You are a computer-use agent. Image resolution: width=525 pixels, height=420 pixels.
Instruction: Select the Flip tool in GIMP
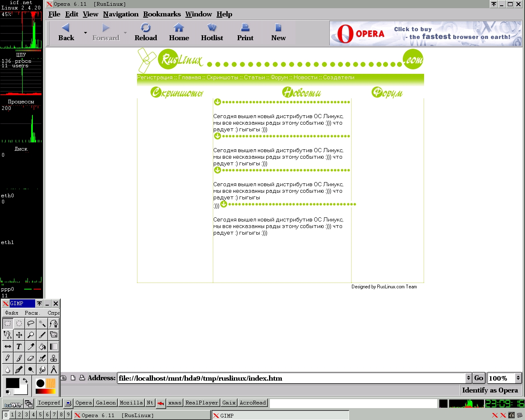pyautogui.click(x=7, y=347)
